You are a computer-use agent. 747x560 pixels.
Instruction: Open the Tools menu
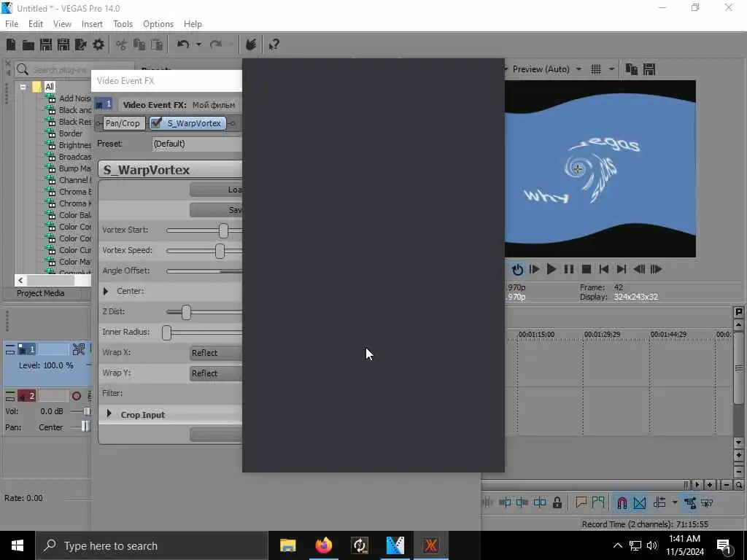123,24
